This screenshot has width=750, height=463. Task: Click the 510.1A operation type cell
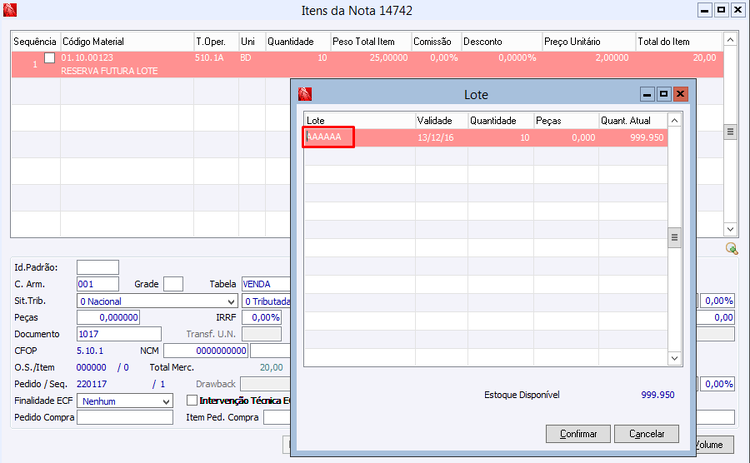click(210, 58)
